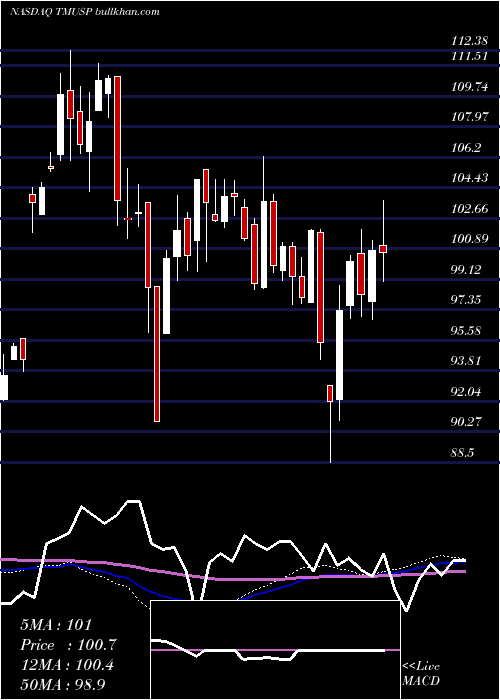Click the 111.51 price axis label
Screen dimensions: 500x700
pos(470,56)
